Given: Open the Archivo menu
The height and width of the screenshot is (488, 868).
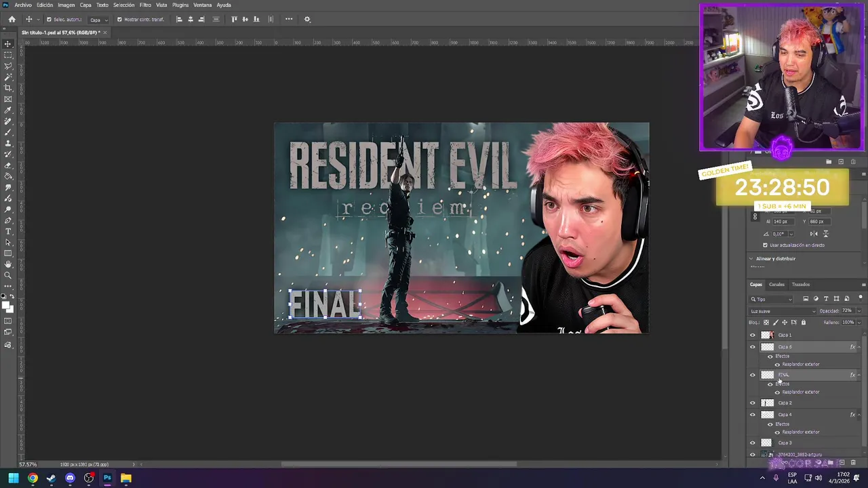Looking at the screenshot, I should coord(23,5).
